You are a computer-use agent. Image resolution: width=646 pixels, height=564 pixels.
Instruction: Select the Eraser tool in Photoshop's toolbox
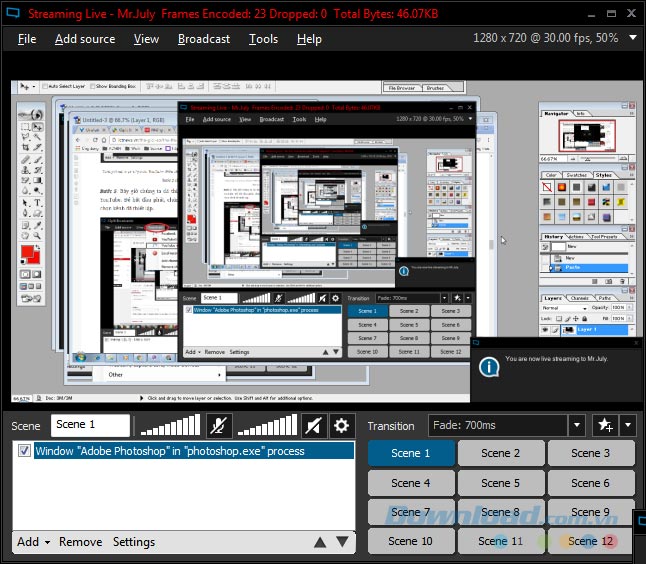point(25,180)
